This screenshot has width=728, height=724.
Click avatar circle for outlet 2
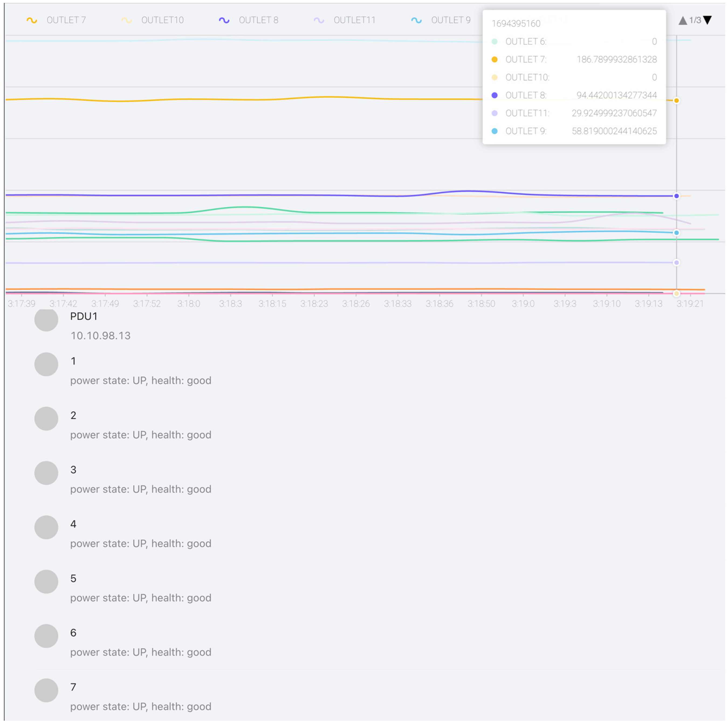point(46,418)
